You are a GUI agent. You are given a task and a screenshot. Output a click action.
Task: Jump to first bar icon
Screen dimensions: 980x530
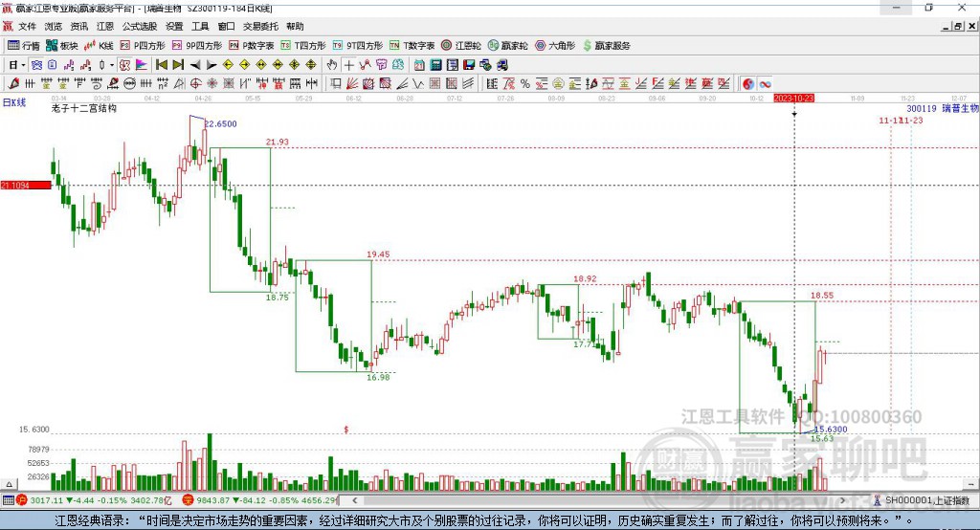point(161,65)
